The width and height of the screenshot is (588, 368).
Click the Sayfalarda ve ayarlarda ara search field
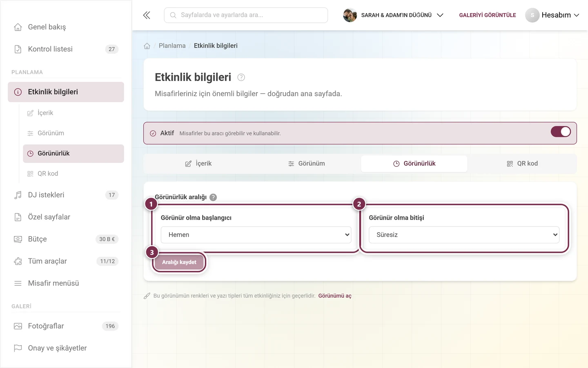[x=246, y=15]
